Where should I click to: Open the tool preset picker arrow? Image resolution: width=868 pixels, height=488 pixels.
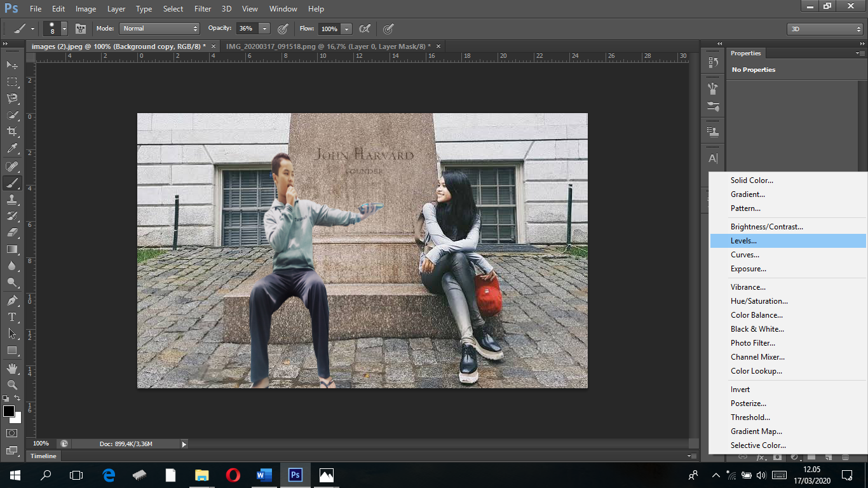pos(32,29)
